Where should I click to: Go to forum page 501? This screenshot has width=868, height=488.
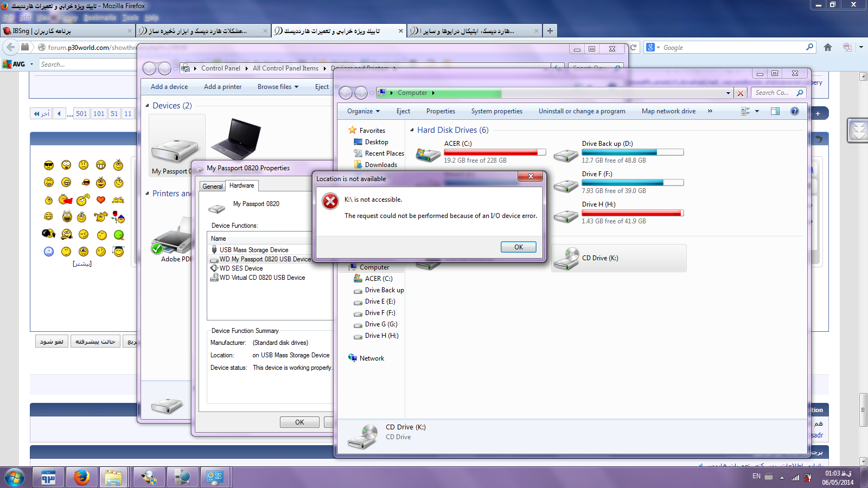click(81, 114)
